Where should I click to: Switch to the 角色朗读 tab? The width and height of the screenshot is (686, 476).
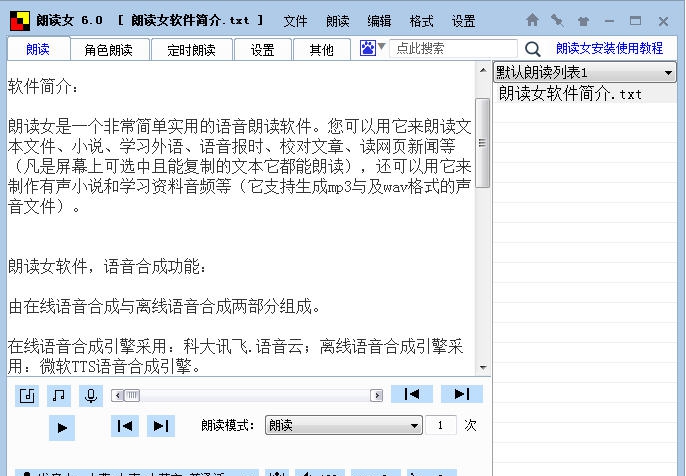point(109,49)
